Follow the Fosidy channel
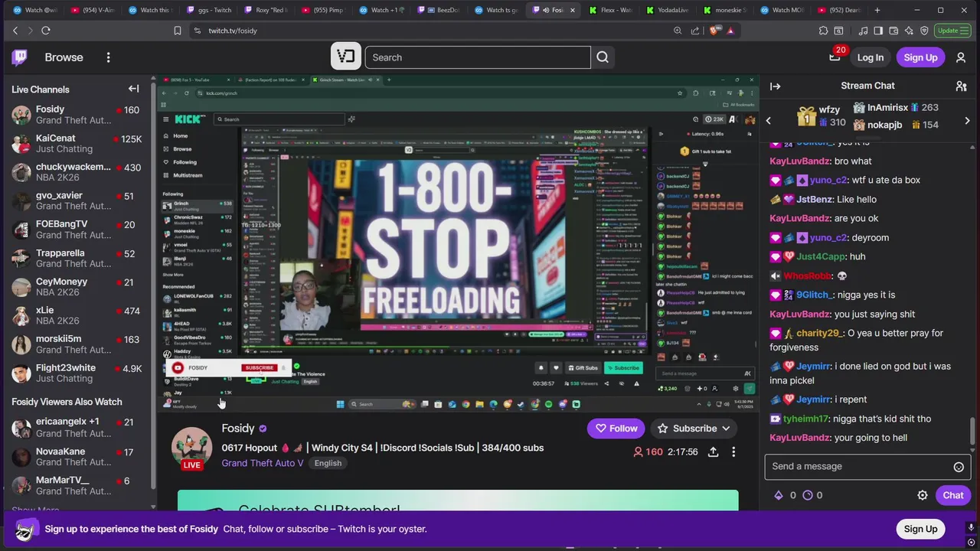Viewport: 980px width, 551px height. tap(616, 429)
